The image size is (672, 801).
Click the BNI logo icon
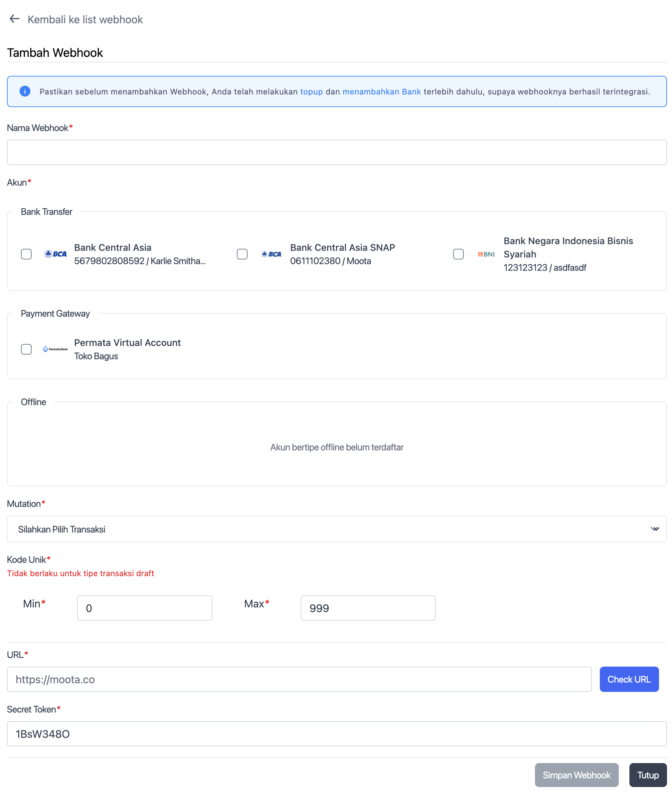pyautogui.click(x=486, y=254)
